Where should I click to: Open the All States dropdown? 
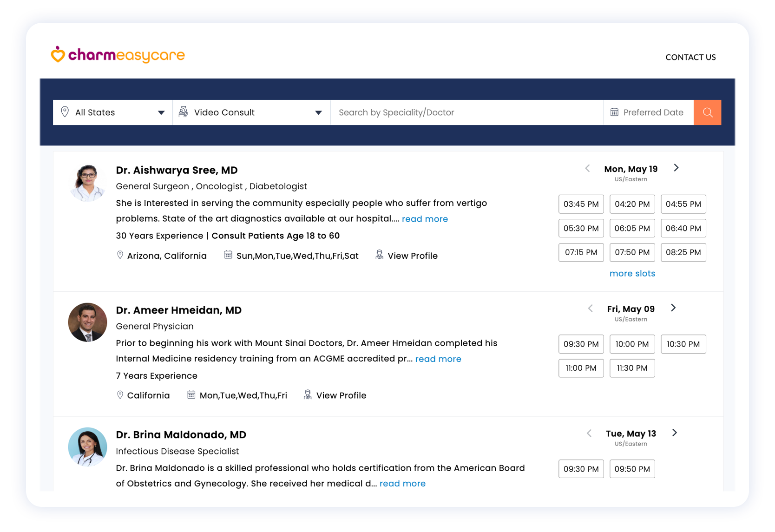point(161,112)
